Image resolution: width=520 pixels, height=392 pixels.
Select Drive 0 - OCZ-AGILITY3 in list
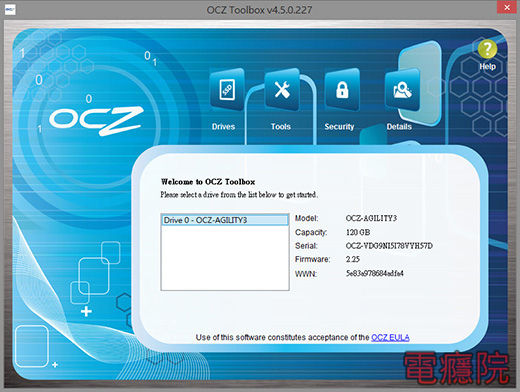225,220
